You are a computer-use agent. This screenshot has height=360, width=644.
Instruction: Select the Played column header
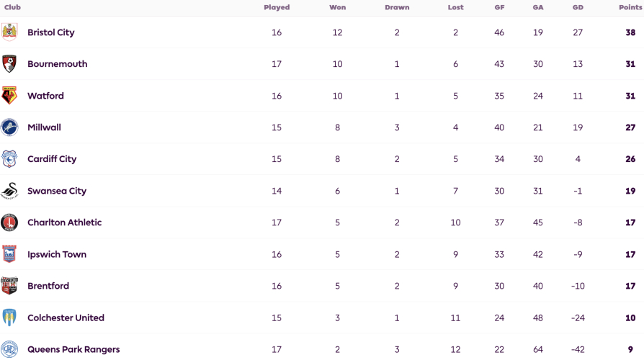(277, 7)
